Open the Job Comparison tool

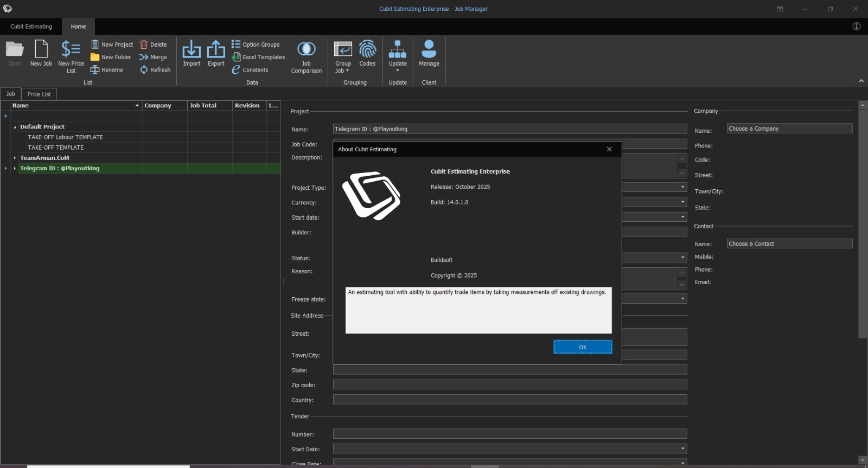coord(307,50)
